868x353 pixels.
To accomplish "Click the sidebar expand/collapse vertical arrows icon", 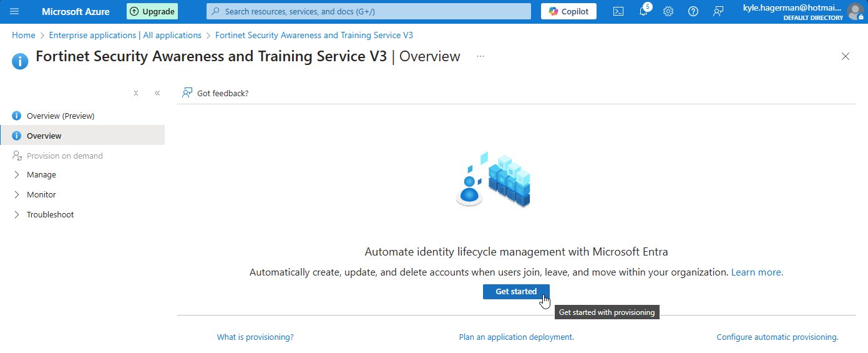I will [136, 93].
